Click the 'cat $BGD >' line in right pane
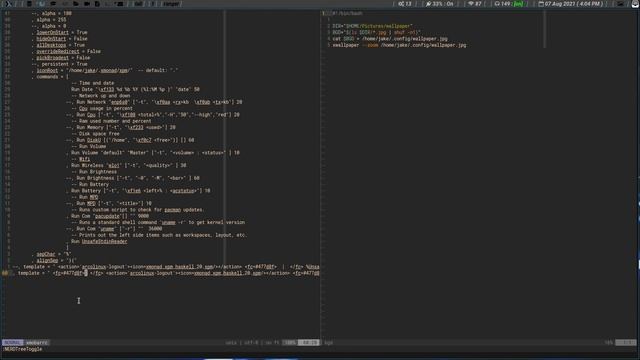Screen dimensions: 640x360 (x=390, y=39)
